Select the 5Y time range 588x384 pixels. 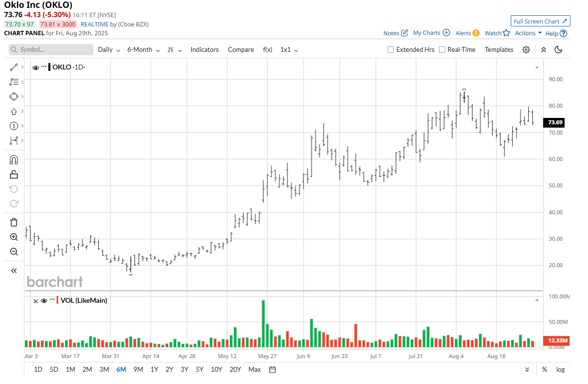[199, 369]
